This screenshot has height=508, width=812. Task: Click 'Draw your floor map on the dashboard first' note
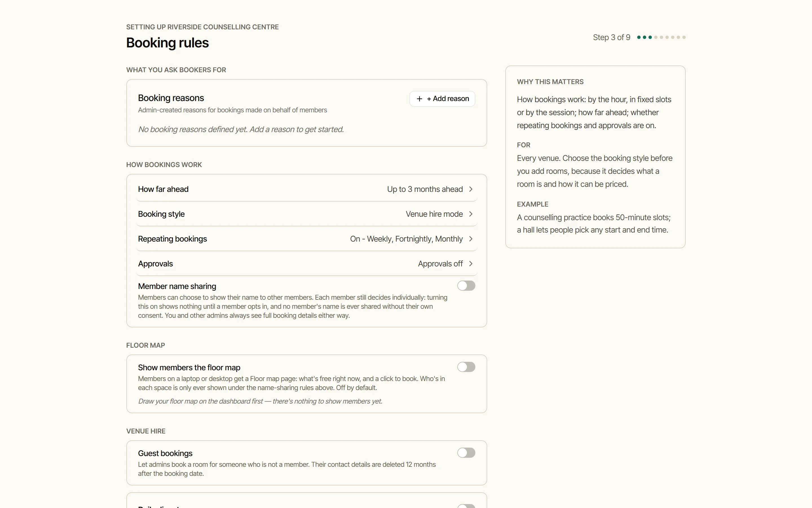point(260,401)
